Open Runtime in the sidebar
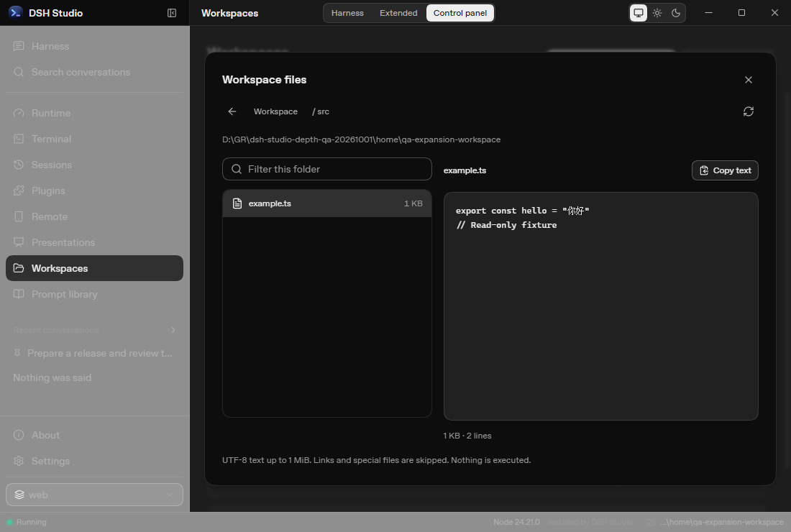Image resolution: width=791 pixels, height=532 pixels. [x=95, y=113]
